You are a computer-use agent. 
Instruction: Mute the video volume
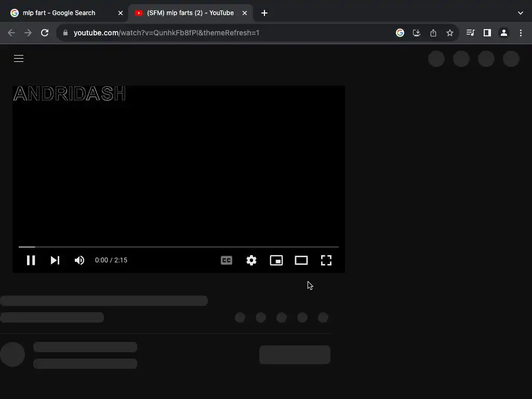[x=79, y=260]
